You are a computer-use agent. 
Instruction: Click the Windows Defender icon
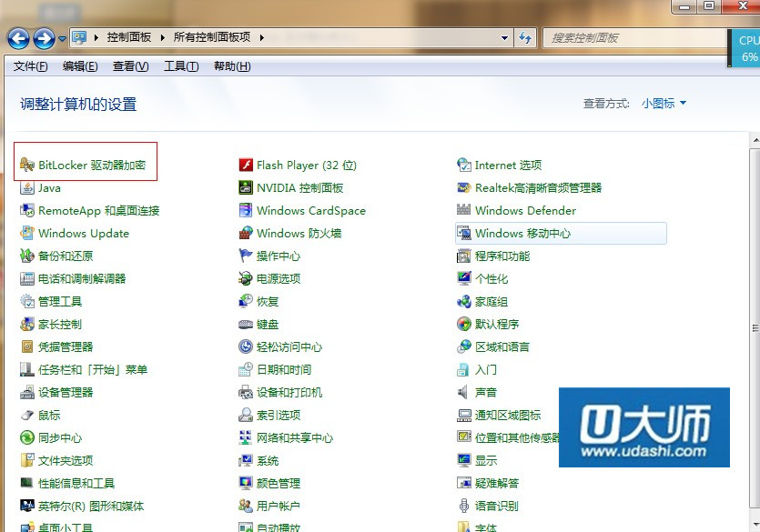[x=464, y=211]
